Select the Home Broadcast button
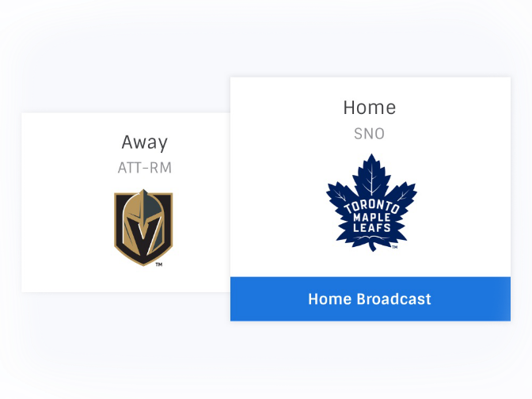This screenshot has width=532, height=399. point(370,299)
